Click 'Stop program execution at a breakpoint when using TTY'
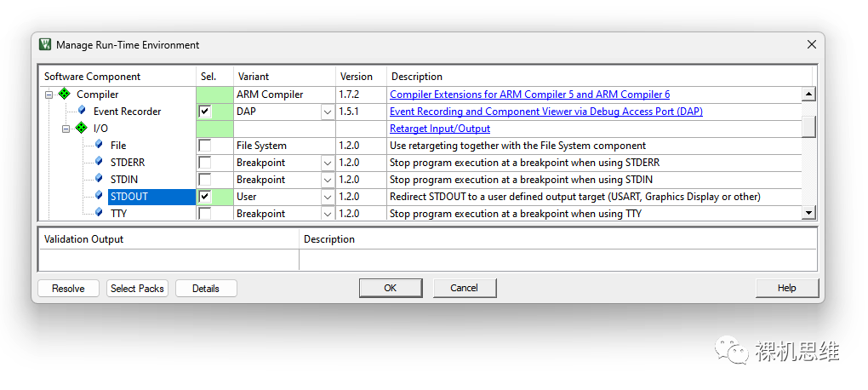This screenshot has width=868, height=390. (516, 213)
